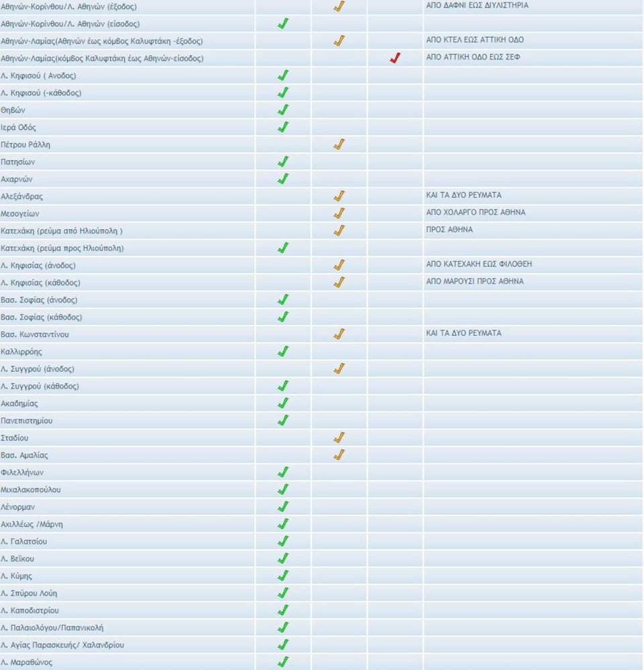Click the green checkmark for Καλλιρρόης
The height and width of the screenshot is (670, 644).
[283, 351]
